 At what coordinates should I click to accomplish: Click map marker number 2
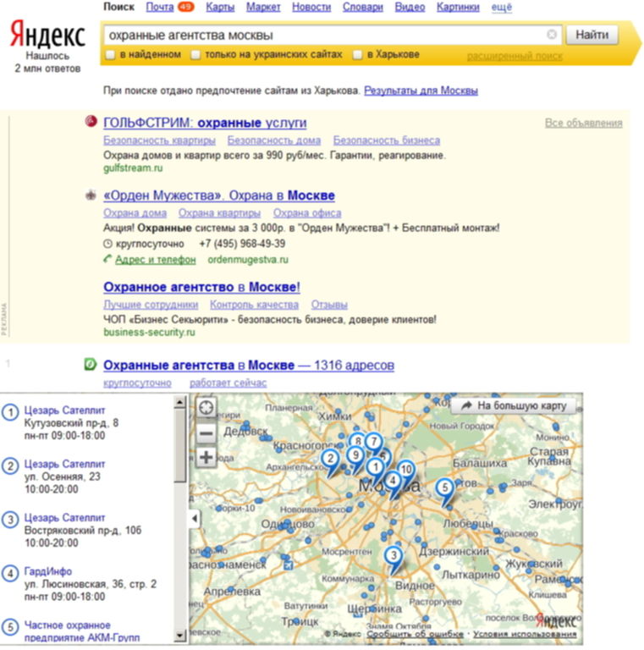(330, 459)
